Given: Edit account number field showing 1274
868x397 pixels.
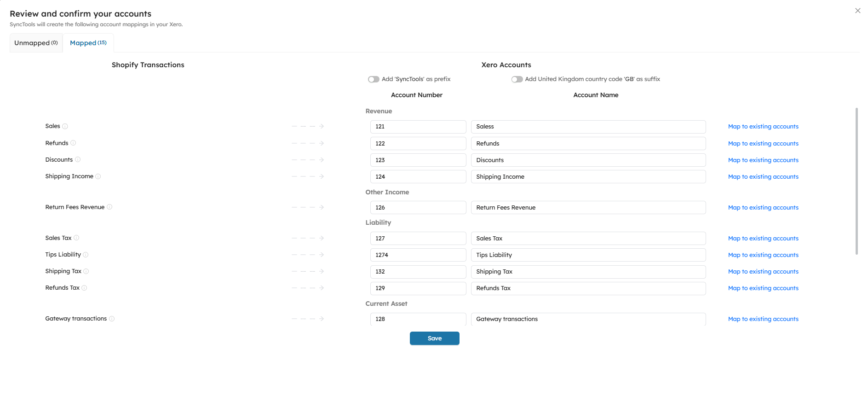Looking at the screenshot, I should pyautogui.click(x=418, y=255).
